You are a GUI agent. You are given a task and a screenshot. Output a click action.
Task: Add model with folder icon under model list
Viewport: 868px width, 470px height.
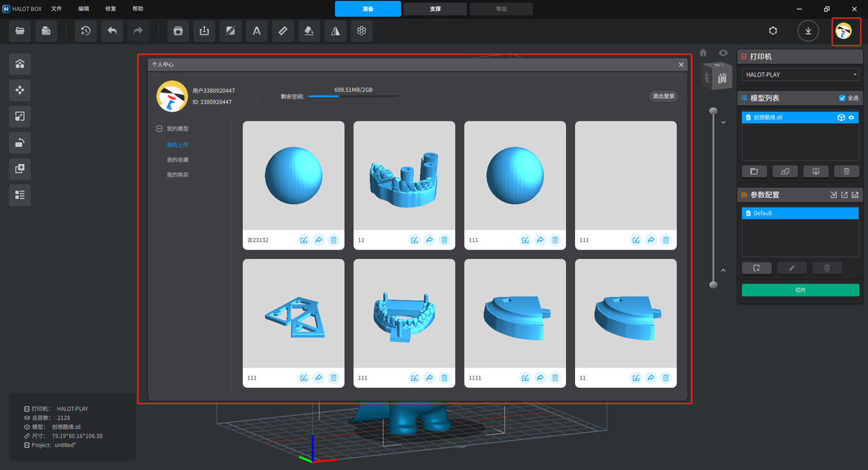point(754,172)
